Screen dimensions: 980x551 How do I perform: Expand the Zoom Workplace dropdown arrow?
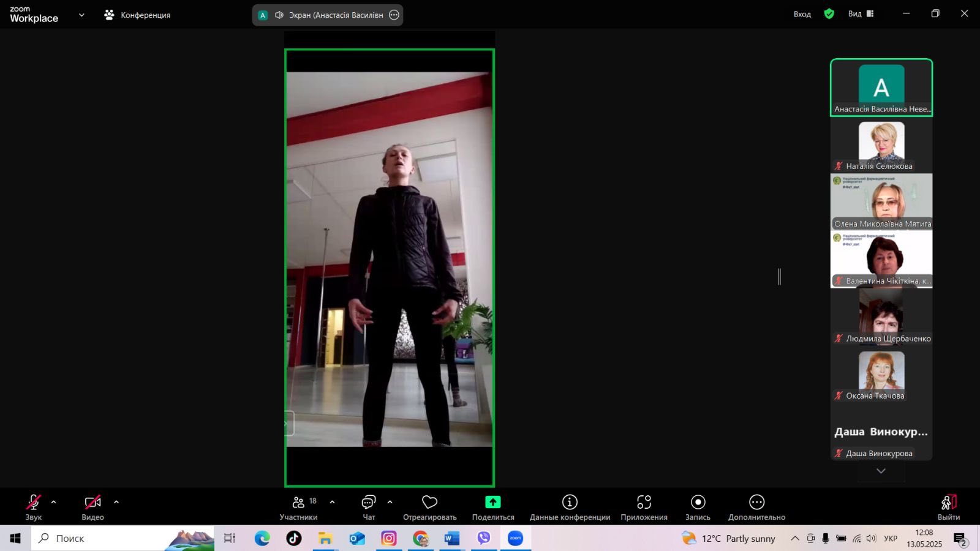click(x=81, y=15)
